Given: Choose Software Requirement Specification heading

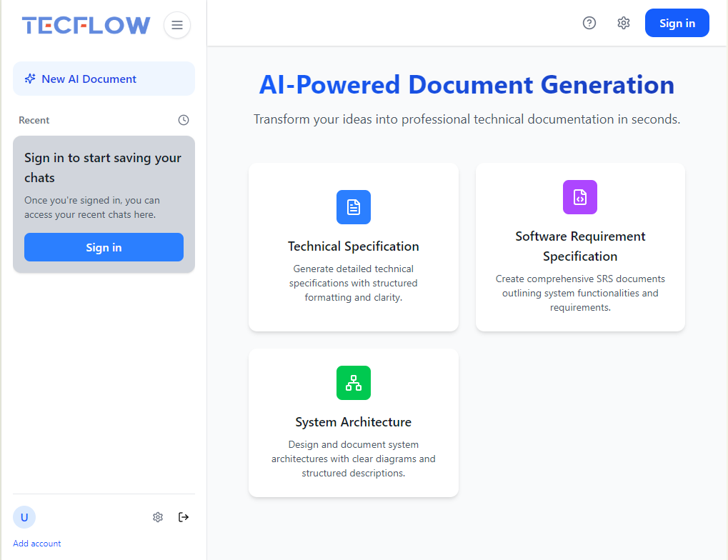Looking at the screenshot, I should pyautogui.click(x=580, y=246).
